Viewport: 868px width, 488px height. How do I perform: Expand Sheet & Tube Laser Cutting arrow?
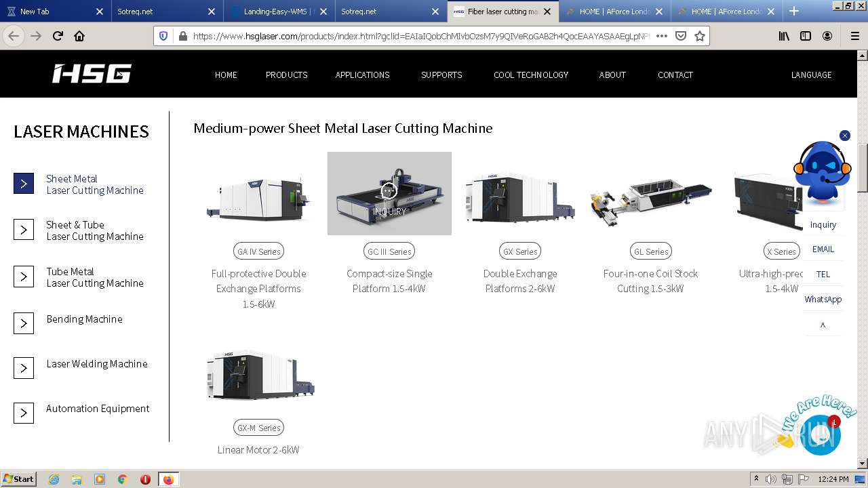coord(24,230)
